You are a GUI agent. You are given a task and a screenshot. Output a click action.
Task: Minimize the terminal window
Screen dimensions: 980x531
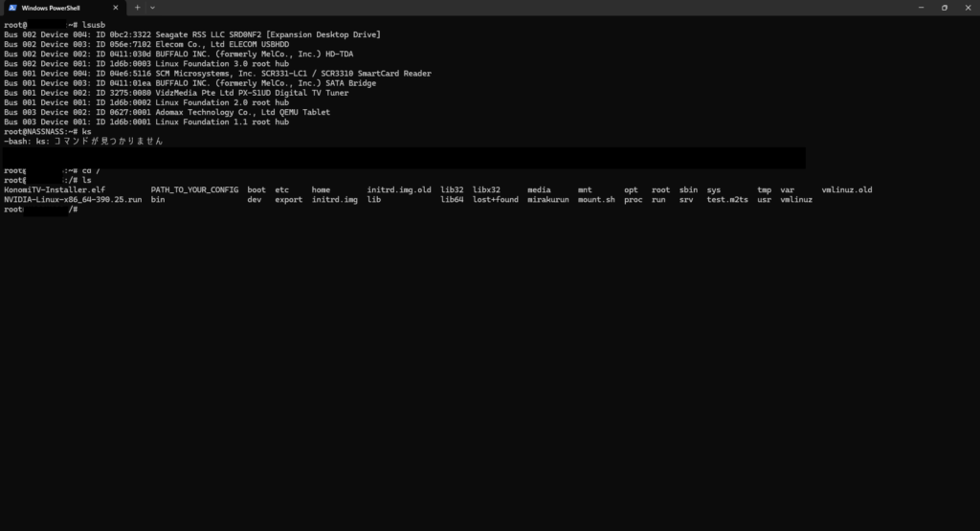pyautogui.click(x=922, y=8)
